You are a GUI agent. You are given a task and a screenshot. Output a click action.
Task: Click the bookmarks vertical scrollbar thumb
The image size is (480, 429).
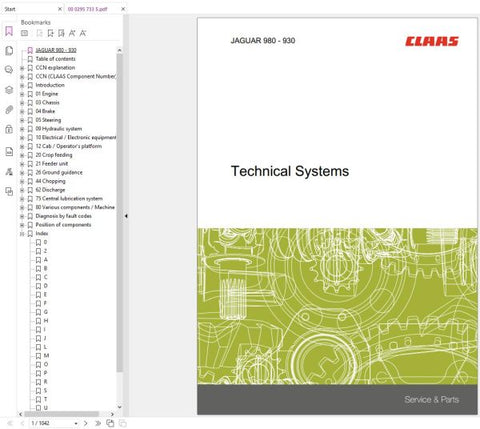120,212
